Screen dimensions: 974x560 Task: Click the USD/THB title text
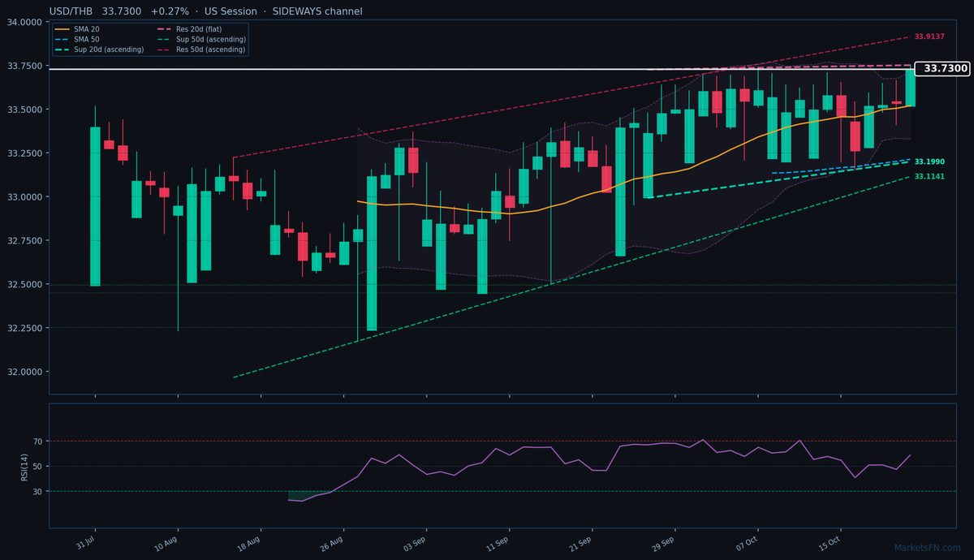[x=71, y=11]
